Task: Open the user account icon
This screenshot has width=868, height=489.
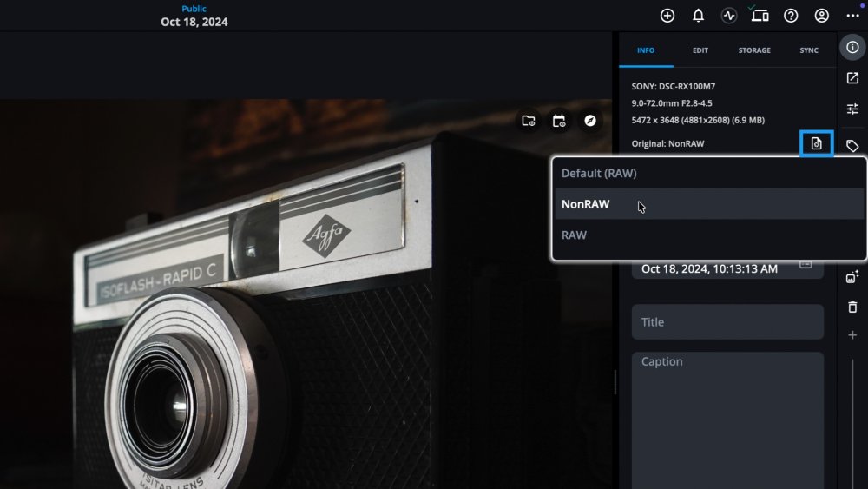Action: [821, 16]
